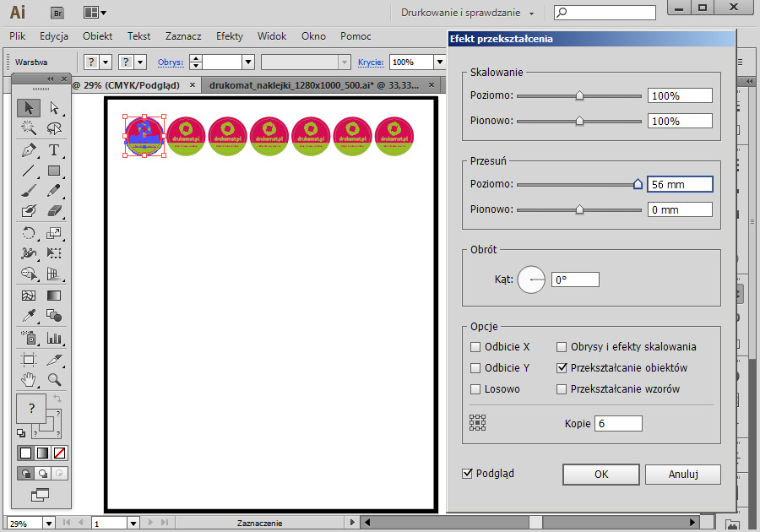Select the Perspective Grid tool
The width and height of the screenshot is (760, 532).
pos(54,274)
